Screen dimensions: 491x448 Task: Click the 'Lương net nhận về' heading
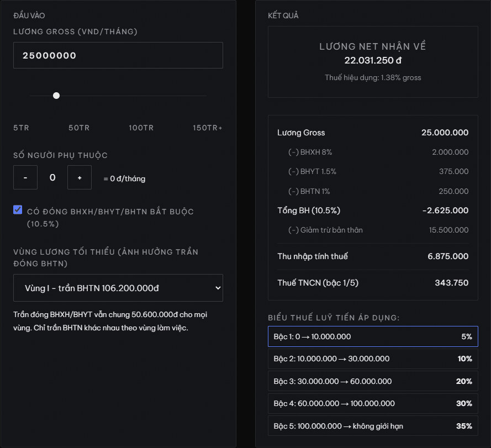(373, 47)
